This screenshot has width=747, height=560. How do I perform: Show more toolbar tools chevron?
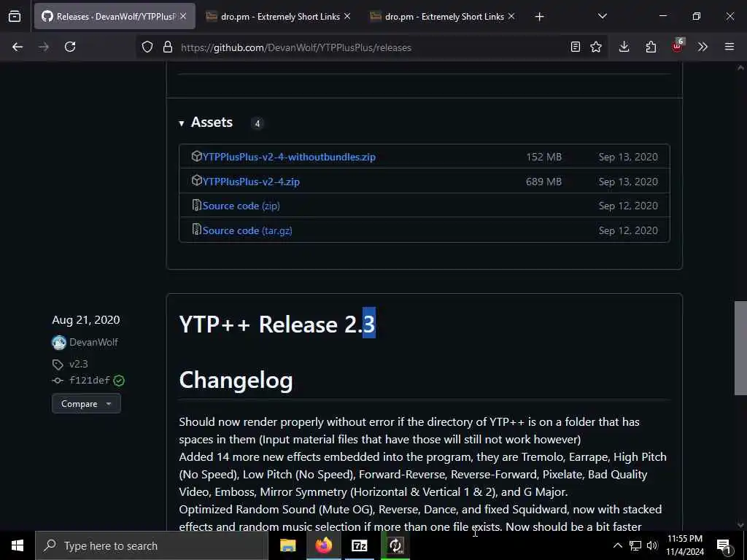tap(703, 47)
